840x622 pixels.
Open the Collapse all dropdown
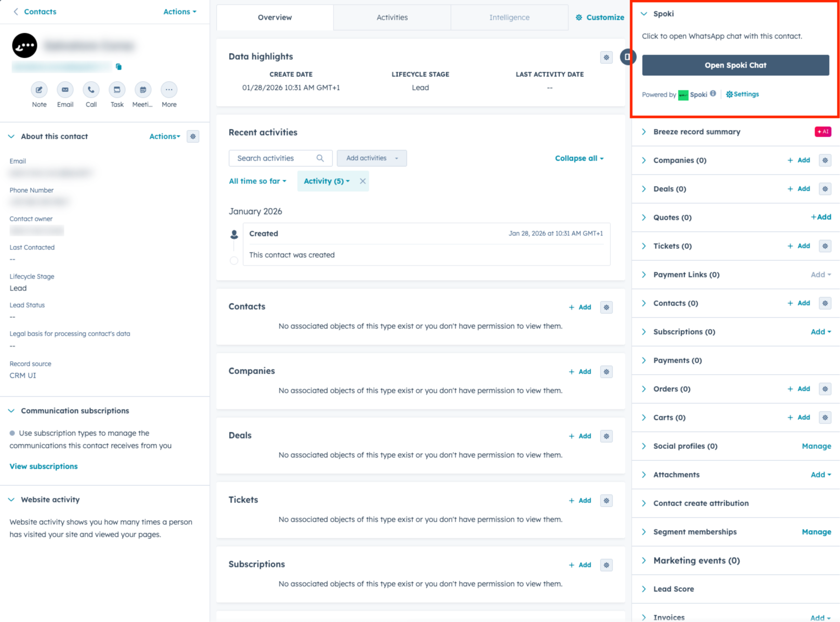pyautogui.click(x=579, y=158)
